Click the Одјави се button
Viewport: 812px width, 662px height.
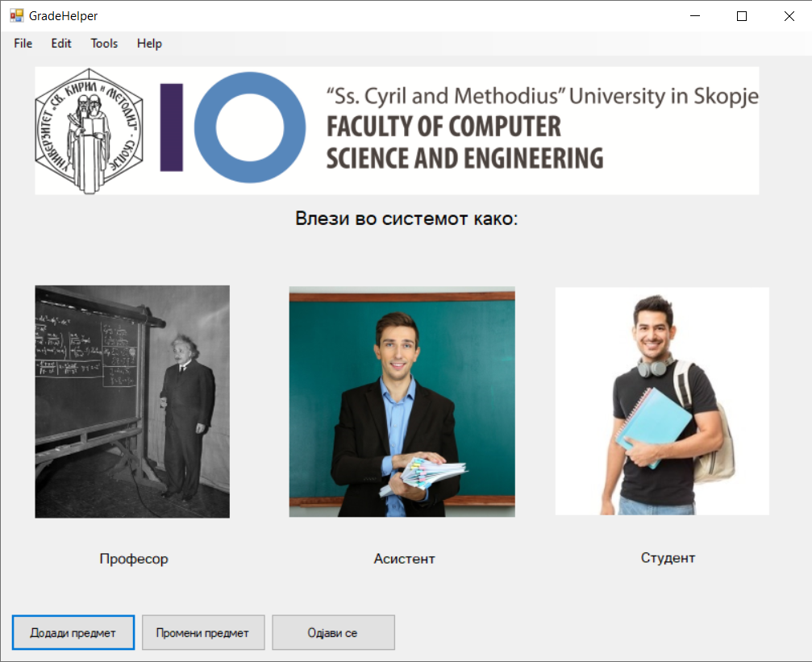[333, 632]
